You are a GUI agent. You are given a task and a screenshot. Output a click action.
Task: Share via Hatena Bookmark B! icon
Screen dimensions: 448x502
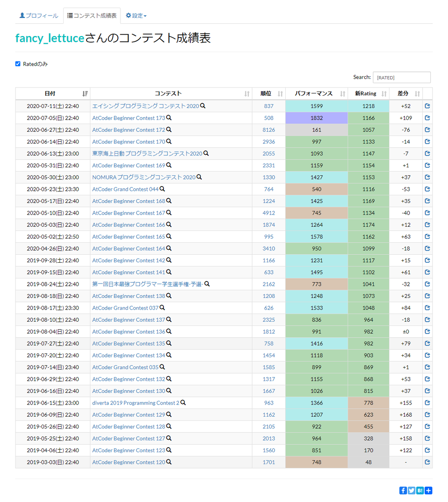click(x=420, y=490)
